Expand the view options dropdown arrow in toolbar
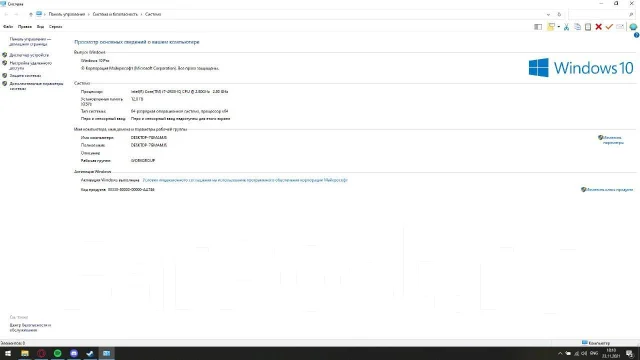This screenshot has height=360, width=640. pos(559,27)
